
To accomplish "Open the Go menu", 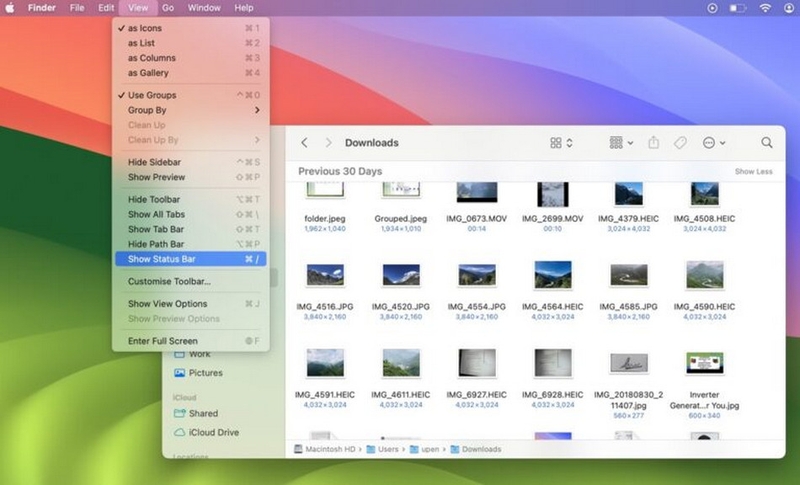I will point(168,8).
